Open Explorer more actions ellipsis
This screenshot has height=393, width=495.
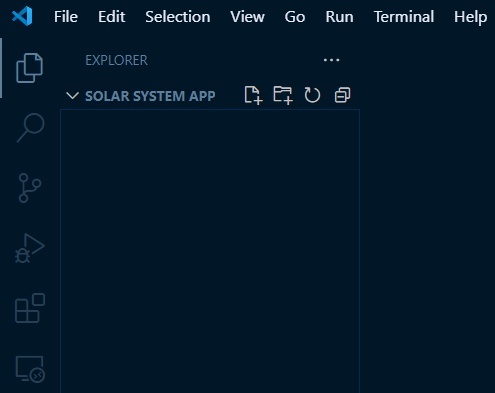tap(331, 60)
